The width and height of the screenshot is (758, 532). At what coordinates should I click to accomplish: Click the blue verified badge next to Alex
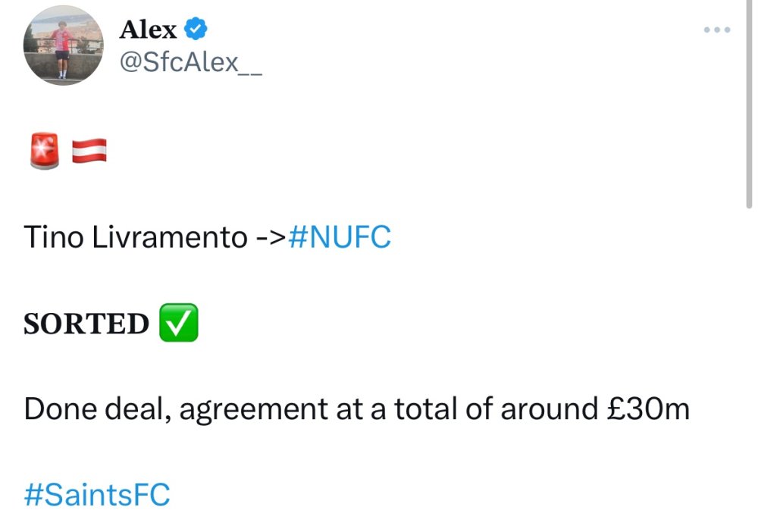click(x=196, y=30)
